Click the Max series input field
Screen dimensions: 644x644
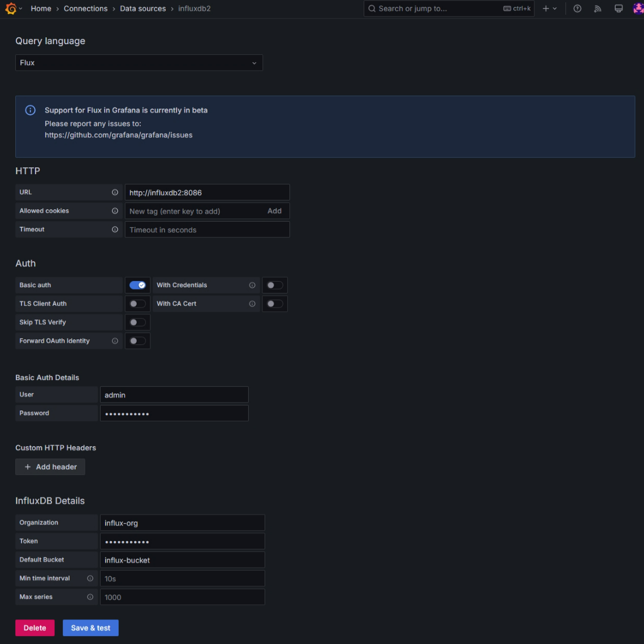click(x=183, y=597)
